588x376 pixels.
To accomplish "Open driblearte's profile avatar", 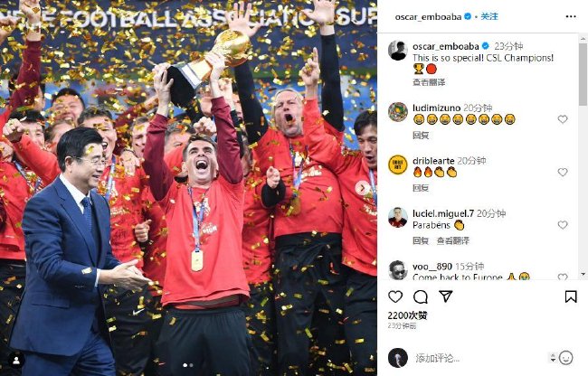I will point(397,164).
